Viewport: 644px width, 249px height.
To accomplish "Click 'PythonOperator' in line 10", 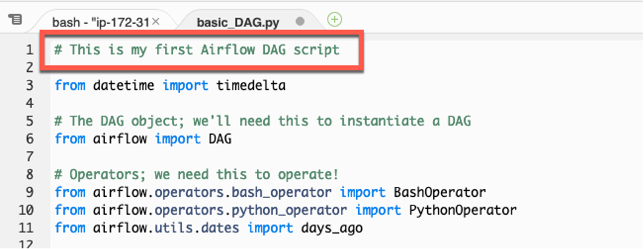I will point(463,210).
